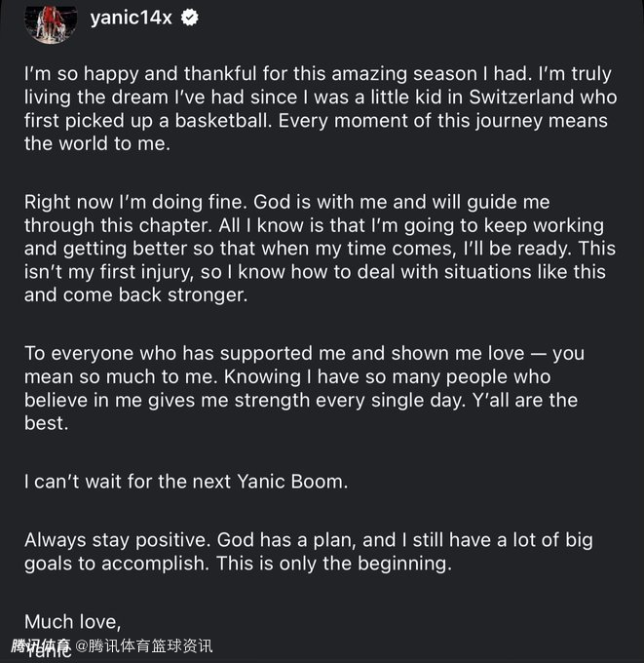Click the Tencent Sports watermark logo
644x663 pixels.
pyautogui.click(x=41, y=645)
